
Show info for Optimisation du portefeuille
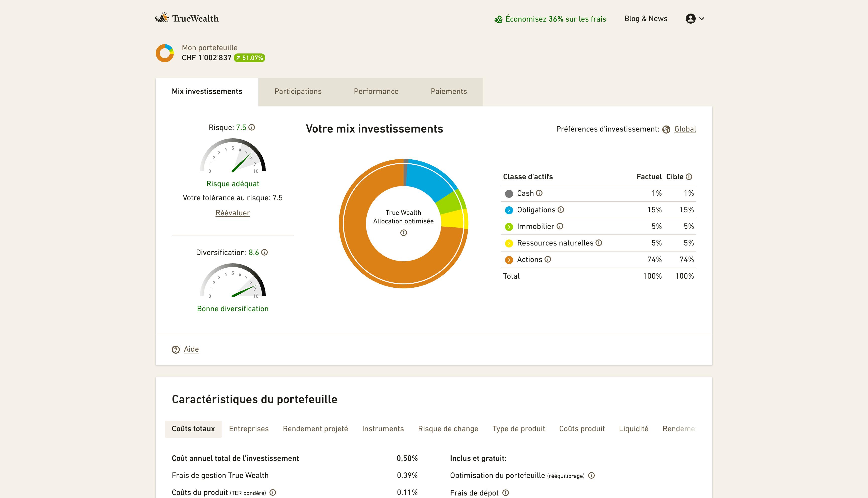click(x=591, y=475)
